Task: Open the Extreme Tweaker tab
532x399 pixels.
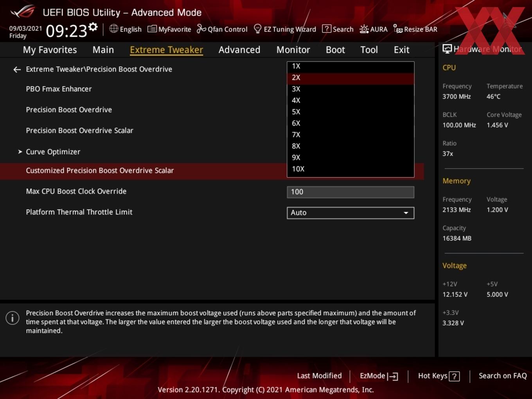Action: [x=166, y=50]
